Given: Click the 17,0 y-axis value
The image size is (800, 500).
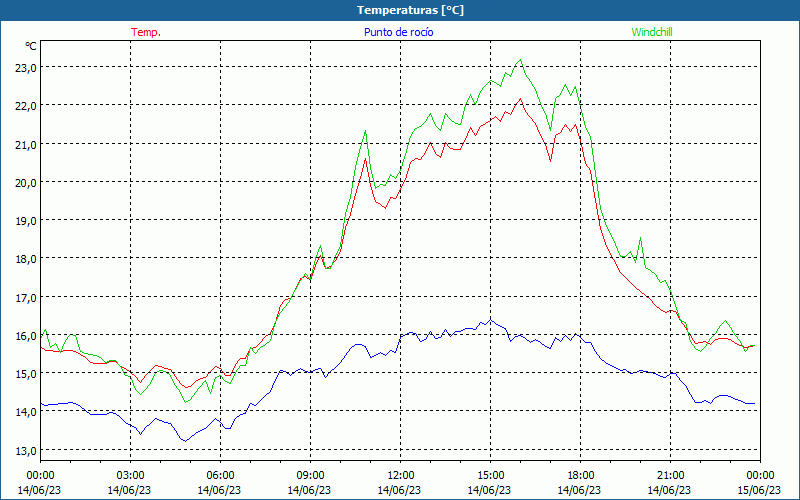Looking at the screenshot, I should point(26,297).
